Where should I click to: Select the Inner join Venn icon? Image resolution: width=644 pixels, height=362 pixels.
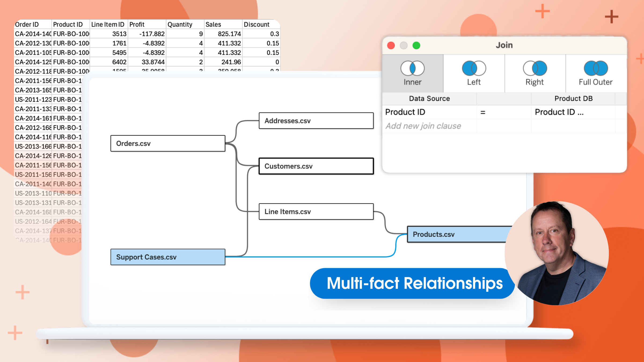coord(412,68)
